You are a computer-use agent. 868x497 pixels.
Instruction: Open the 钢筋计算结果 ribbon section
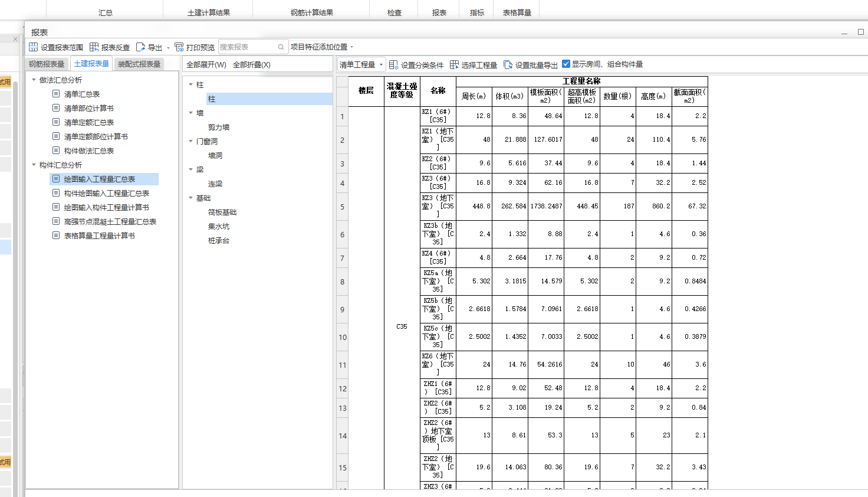312,12
